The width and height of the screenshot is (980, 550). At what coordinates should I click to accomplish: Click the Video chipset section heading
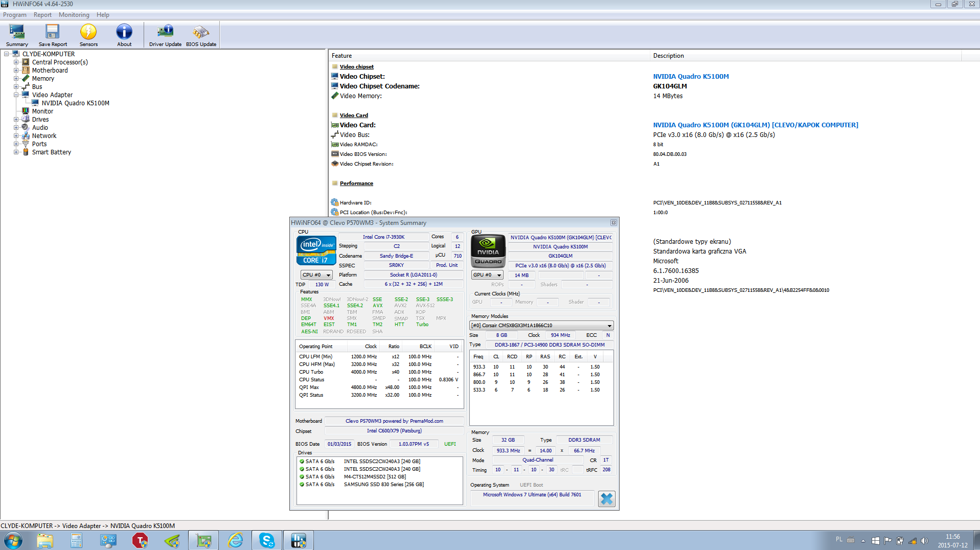click(356, 66)
